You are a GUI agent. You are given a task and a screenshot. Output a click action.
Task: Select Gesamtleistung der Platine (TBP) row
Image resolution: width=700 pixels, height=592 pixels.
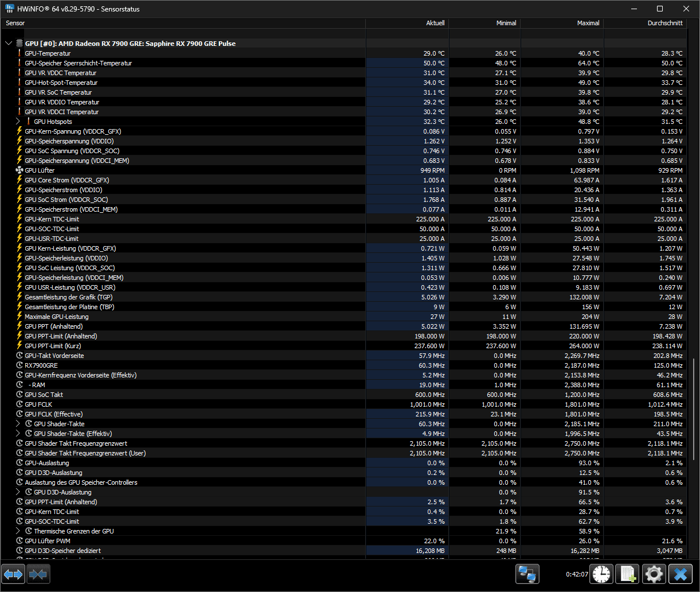click(x=344, y=307)
